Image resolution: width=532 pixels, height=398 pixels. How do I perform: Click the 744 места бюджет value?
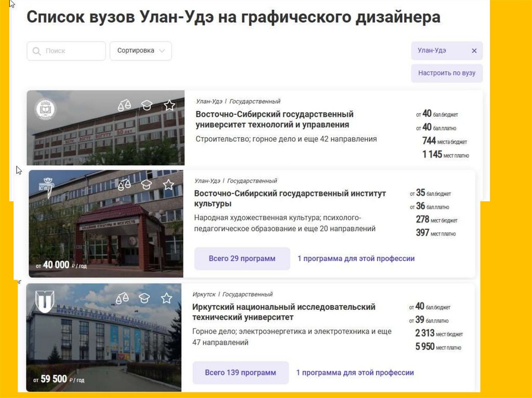coord(445,141)
